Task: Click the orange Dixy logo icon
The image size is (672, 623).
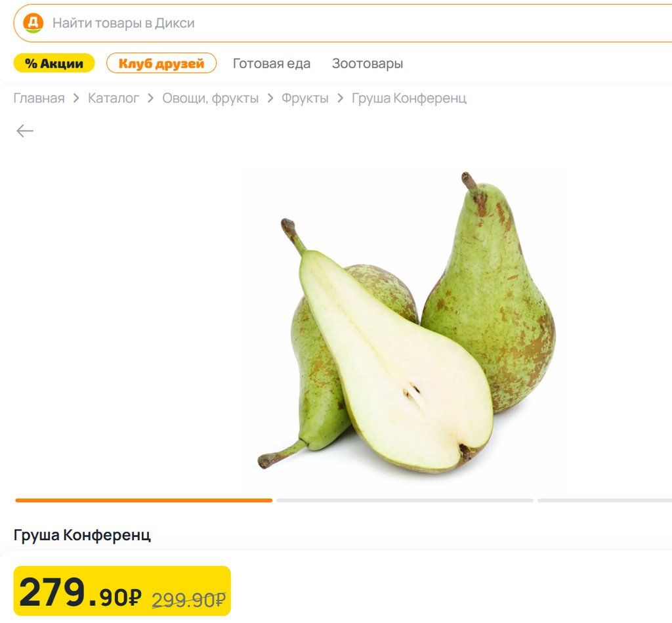Action: (x=33, y=23)
